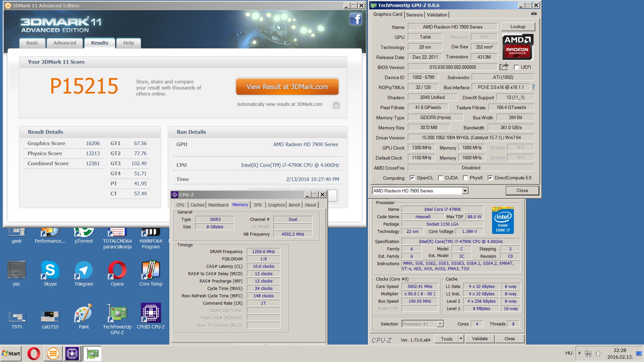The height and width of the screenshot is (362, 644).
Task: Click the Facebook icon in 3DMark
Action: coord(356,19)
